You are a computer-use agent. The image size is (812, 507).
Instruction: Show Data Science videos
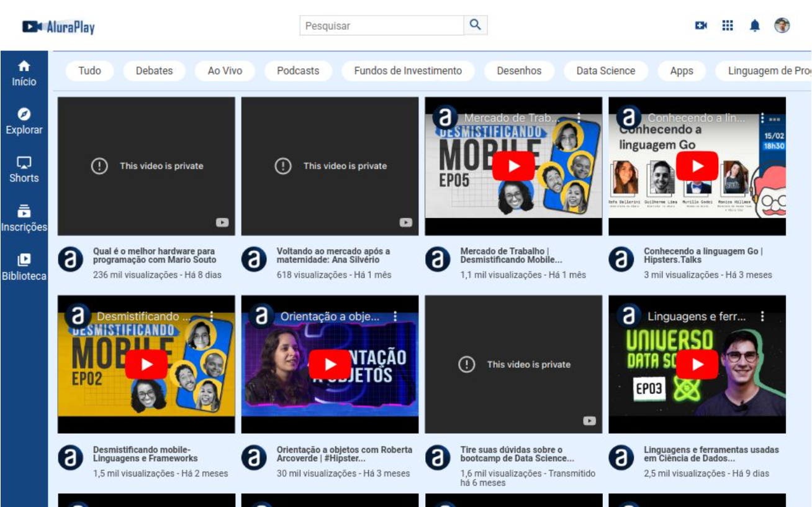tap(606, 71)
